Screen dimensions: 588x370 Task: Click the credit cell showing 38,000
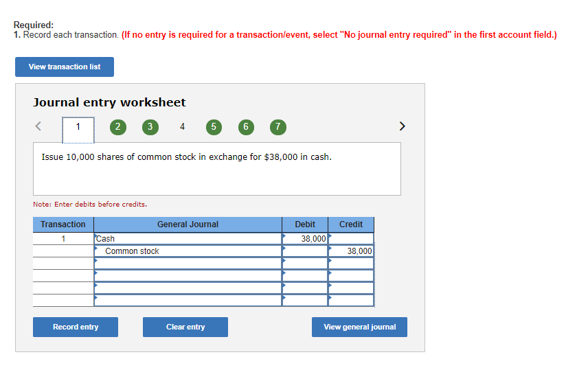tap(351, 251)
